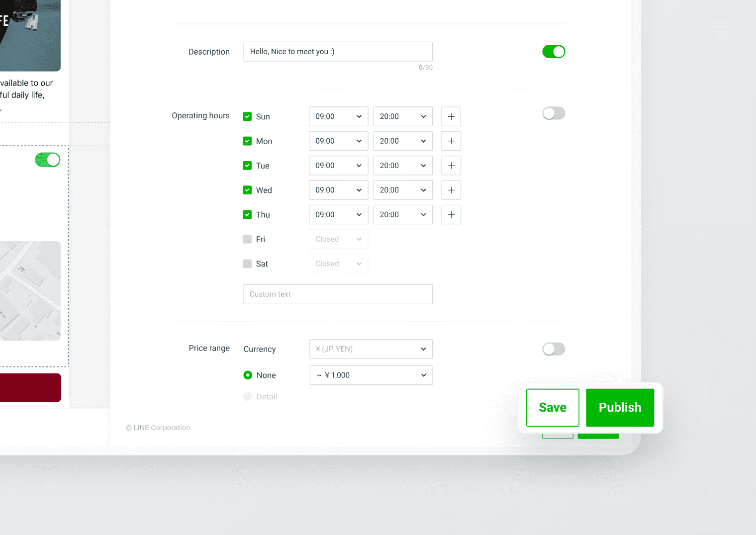Open Wednesday's 20:00 closing time dropdown
Screen dimensions: 756x535
pyautogui.click(x=403, y=190)
